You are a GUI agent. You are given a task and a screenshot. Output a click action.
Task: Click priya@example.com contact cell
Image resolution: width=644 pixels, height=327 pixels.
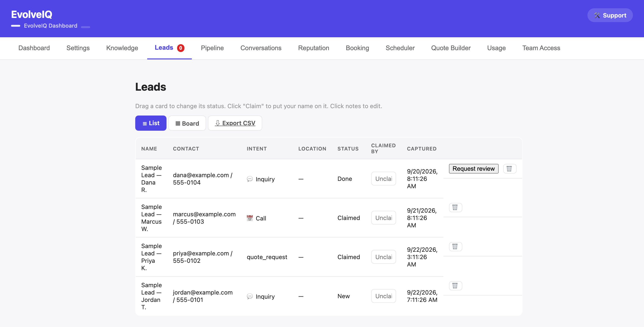click(x=203, y=257)
